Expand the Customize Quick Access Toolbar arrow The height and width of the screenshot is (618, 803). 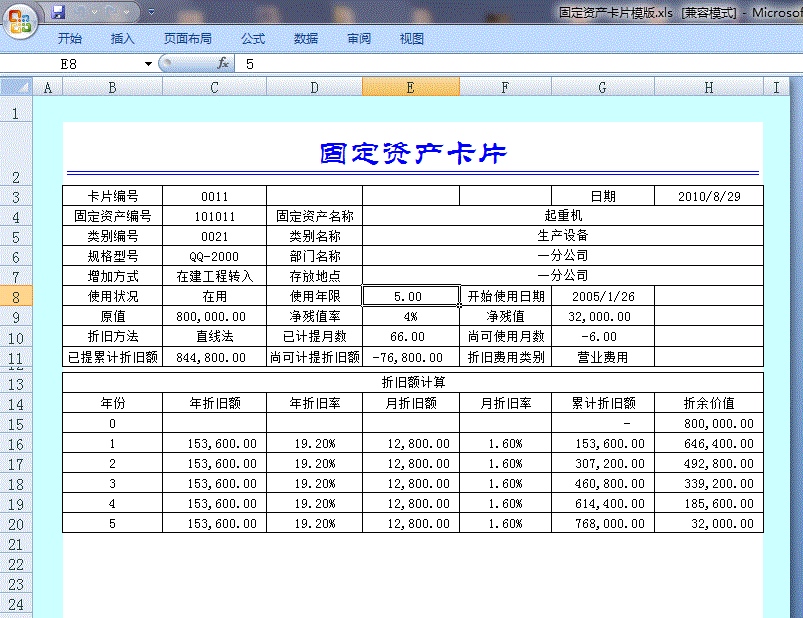click(151, 11)
